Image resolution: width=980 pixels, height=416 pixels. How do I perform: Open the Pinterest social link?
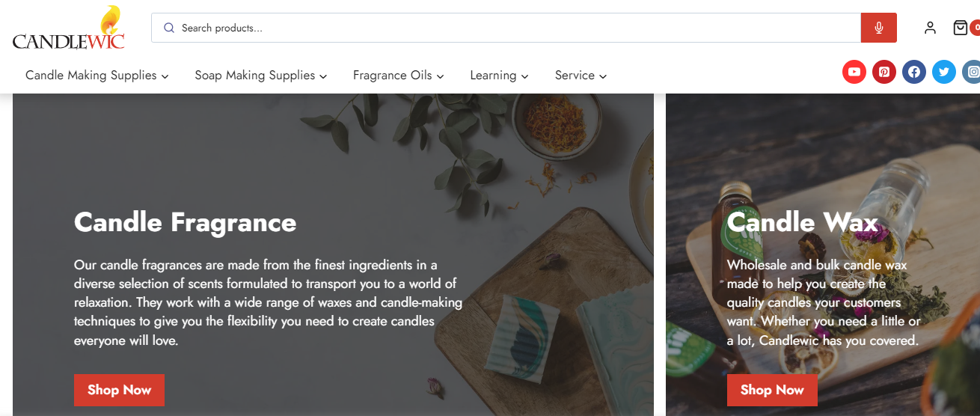point(884,72)
